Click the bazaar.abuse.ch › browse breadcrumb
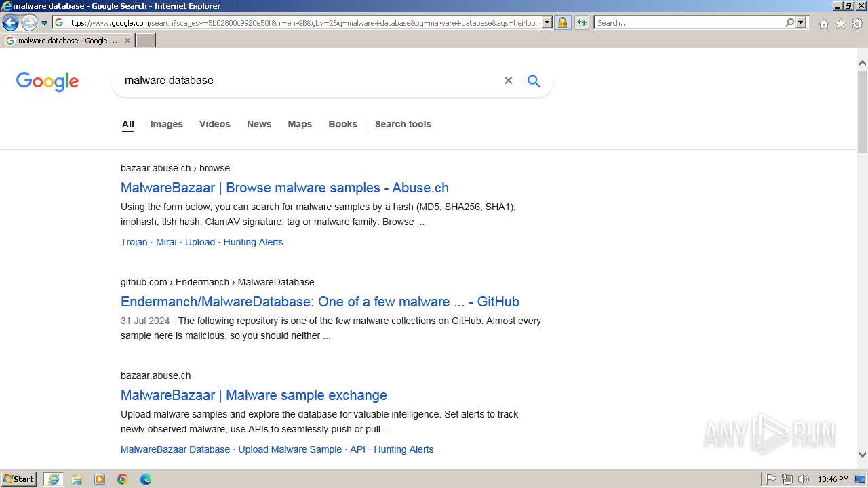 175,168
